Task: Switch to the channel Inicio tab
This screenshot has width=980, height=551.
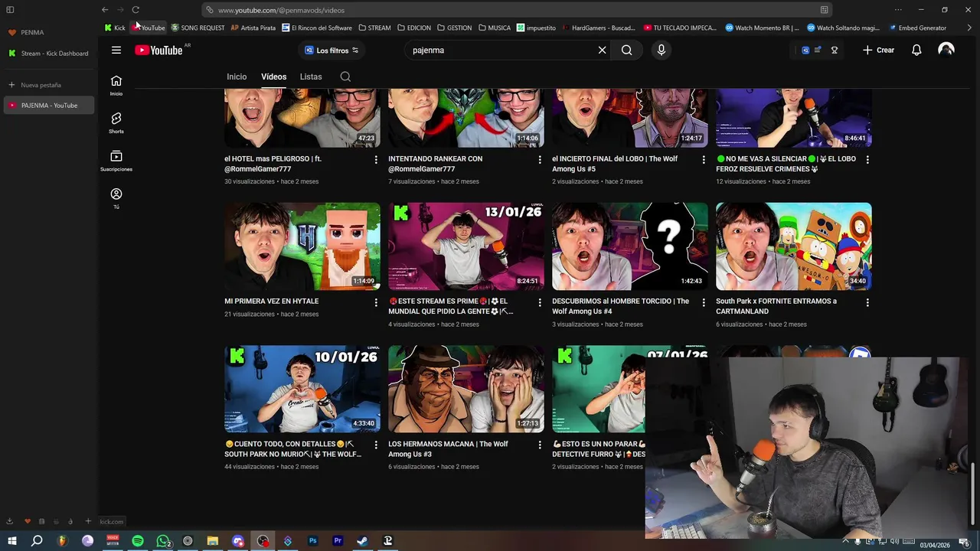Action: pos(237,77)
